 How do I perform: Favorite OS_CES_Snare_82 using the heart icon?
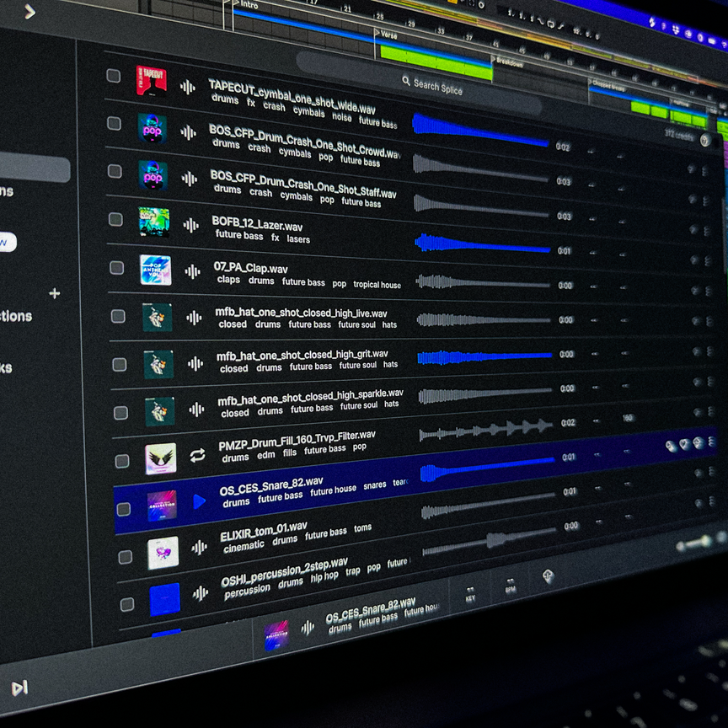click(x=684, y=446)
